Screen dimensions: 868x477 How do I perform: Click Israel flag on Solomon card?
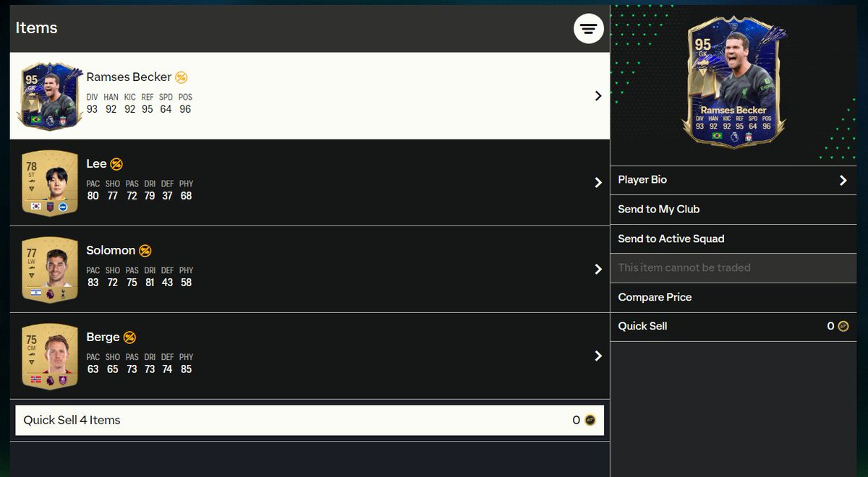point(36,293)
